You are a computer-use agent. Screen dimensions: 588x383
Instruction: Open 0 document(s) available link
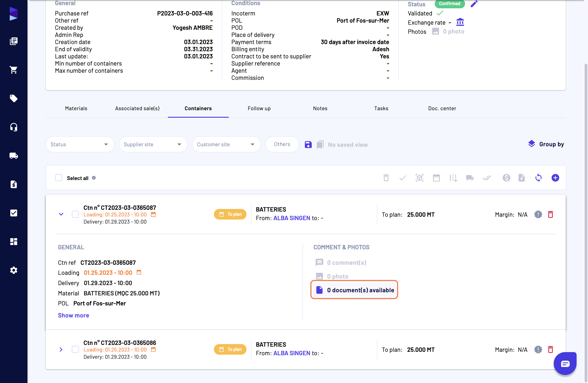click(355, 290)
